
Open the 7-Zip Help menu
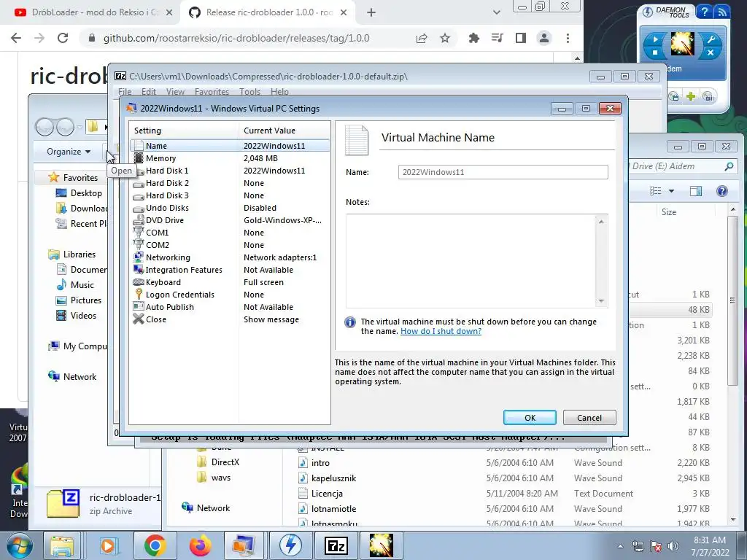[x=279, y=91]
